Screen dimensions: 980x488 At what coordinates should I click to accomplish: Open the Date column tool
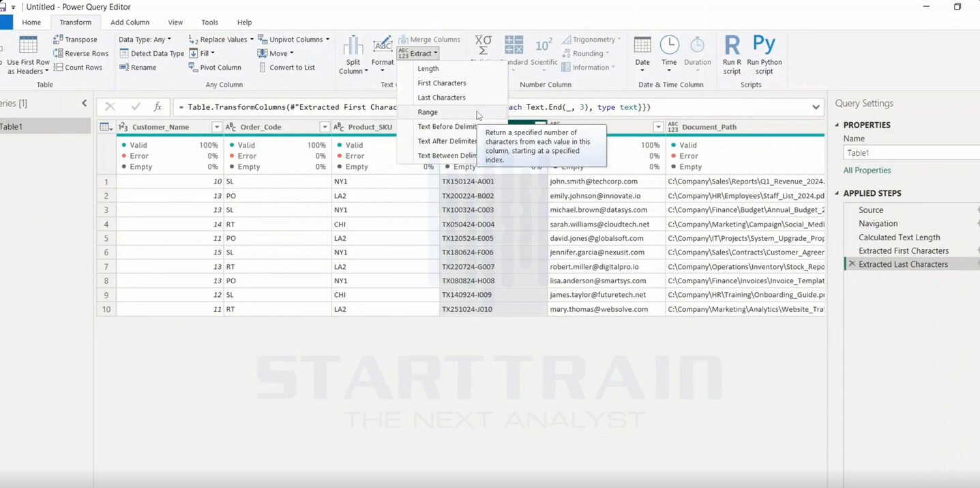(x=642, y=55)
